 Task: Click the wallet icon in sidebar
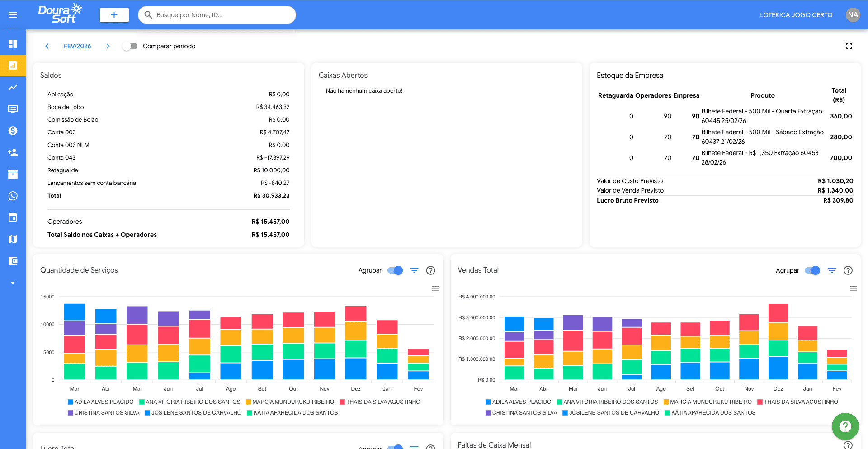pyautogui.click(x=13, y=261)
